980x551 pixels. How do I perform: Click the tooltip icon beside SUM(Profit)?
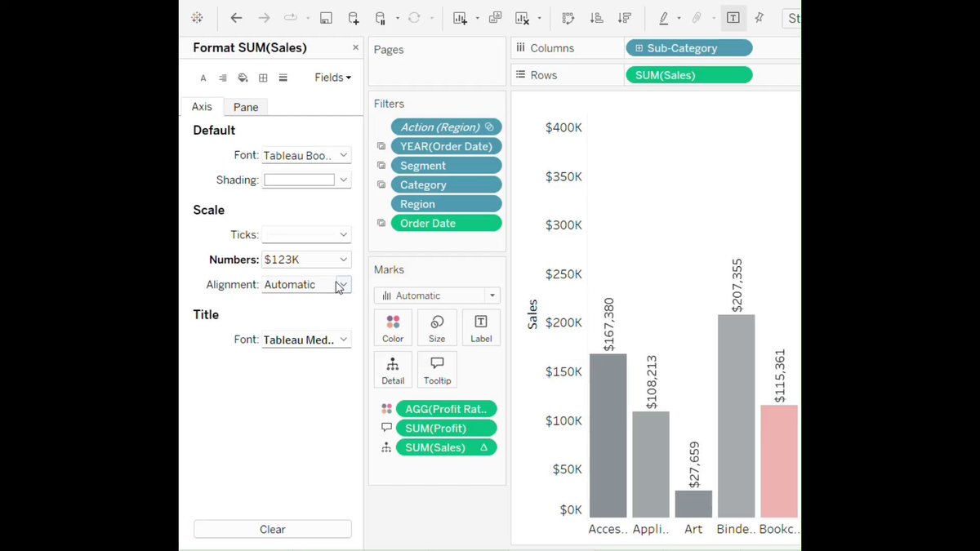pos(386,428)
